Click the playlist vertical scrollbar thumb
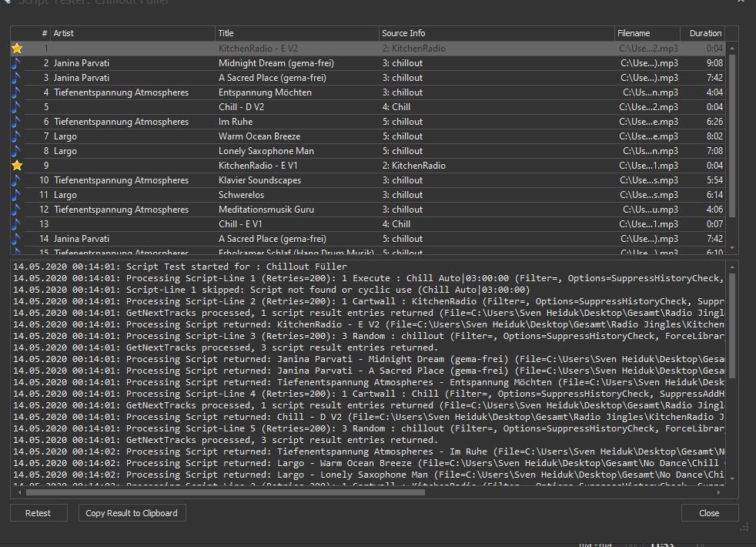 [732, 136]
